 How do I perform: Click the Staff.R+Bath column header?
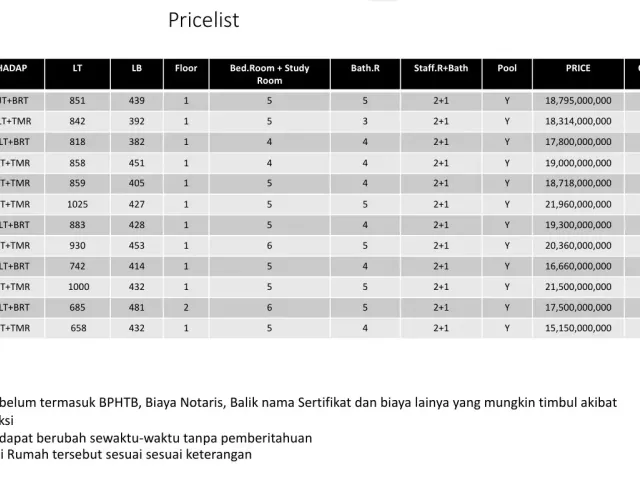coord(441,68)
